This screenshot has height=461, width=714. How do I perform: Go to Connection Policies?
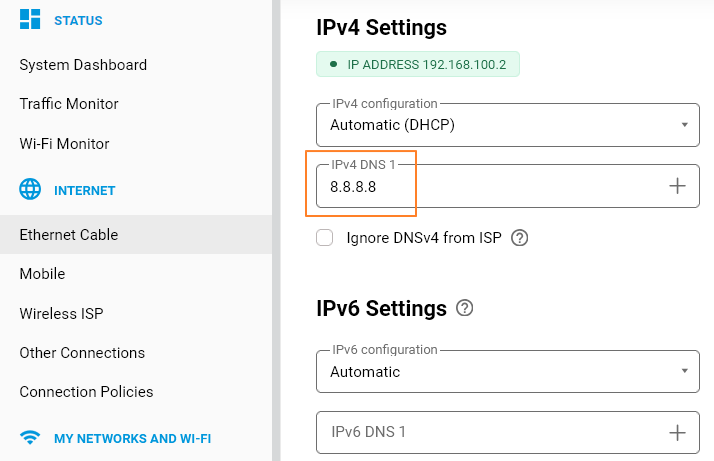86,392
